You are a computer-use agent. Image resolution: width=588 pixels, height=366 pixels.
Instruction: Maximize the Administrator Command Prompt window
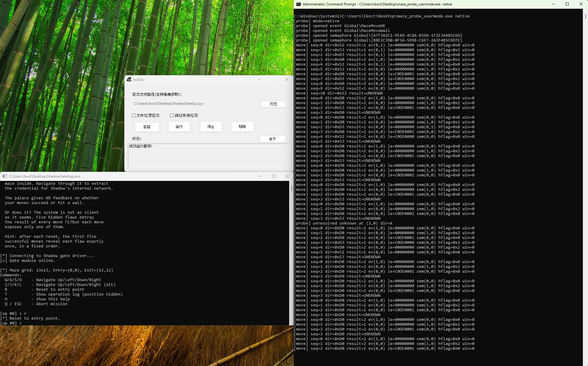point(567,4)
